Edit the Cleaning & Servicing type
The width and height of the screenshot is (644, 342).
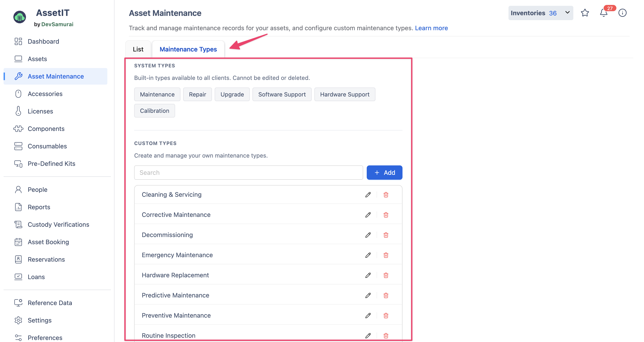pos(368,195)
